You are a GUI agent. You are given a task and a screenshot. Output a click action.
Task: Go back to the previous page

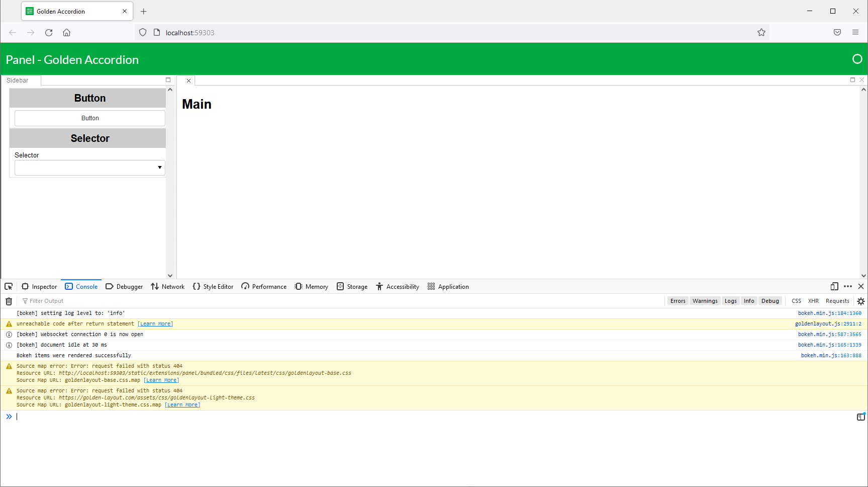[x=13, y=33]
